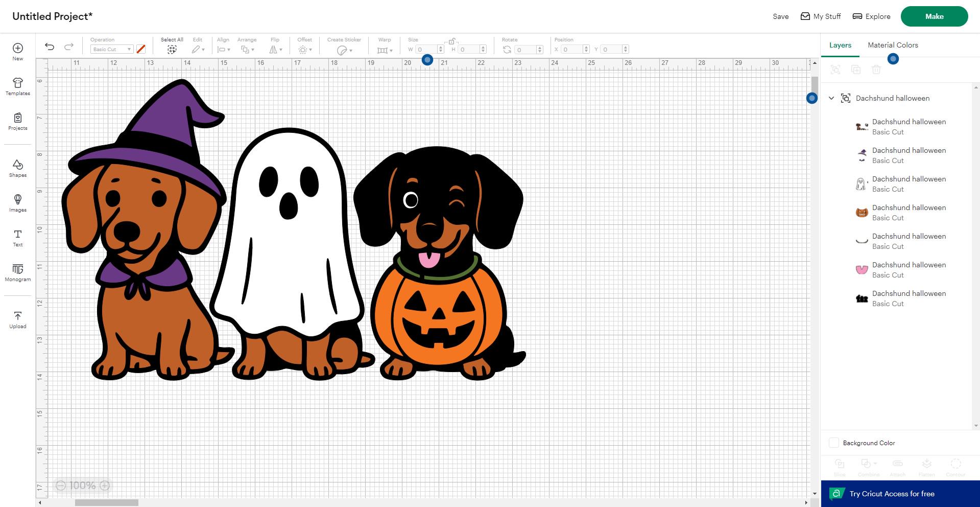Click Save in the header
This screenshot has height=507, width=980.
pos(780,16)
